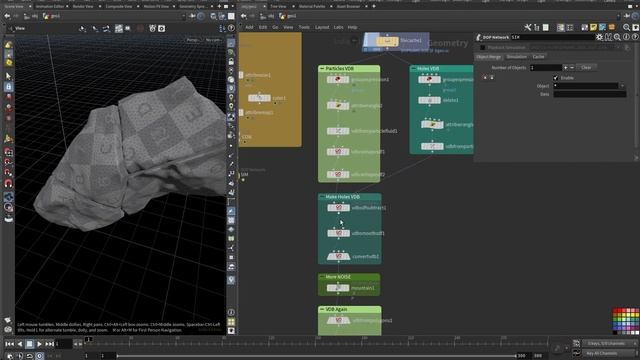
Task: Click the Object path input field
Action: (x=586, y=86)
